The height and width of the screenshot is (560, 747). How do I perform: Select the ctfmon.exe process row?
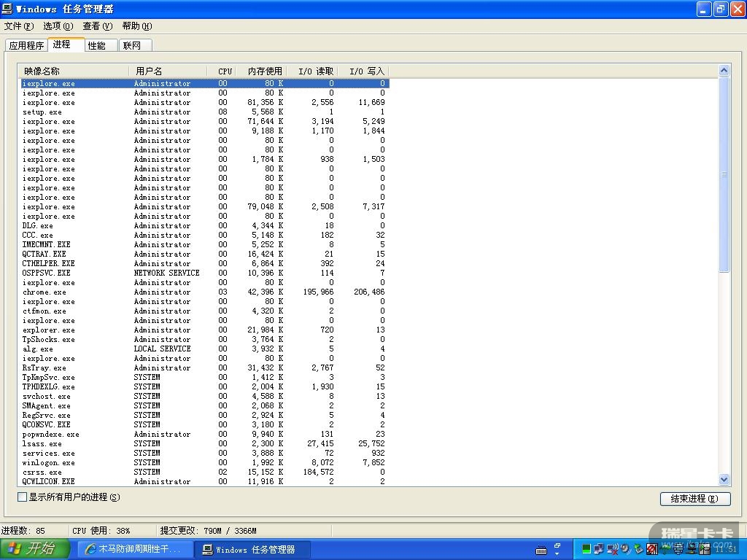click(205, 311)
